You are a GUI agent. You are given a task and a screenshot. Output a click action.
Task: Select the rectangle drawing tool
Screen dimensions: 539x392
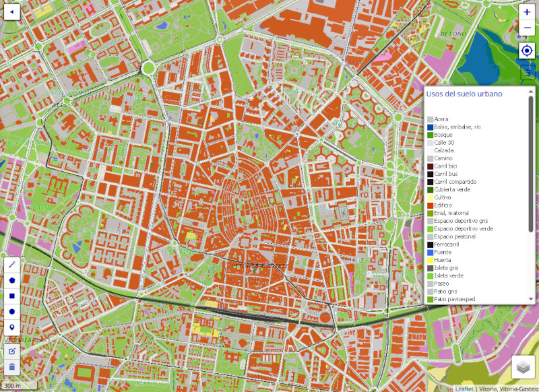click(11, 297)
